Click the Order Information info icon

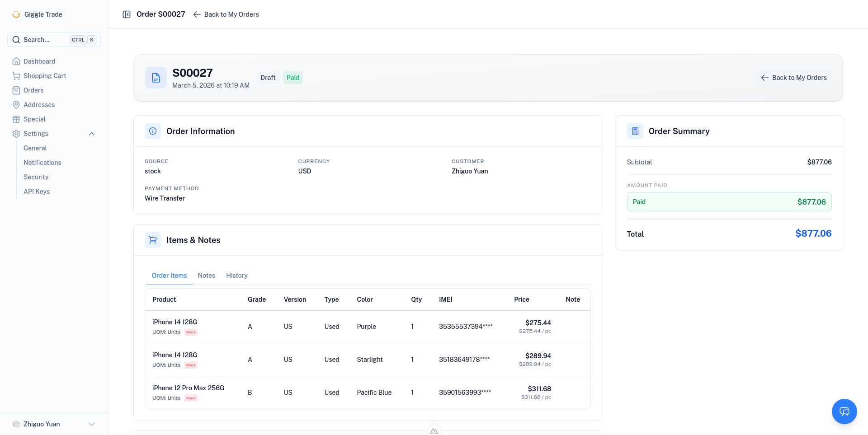tap(153, 131)
